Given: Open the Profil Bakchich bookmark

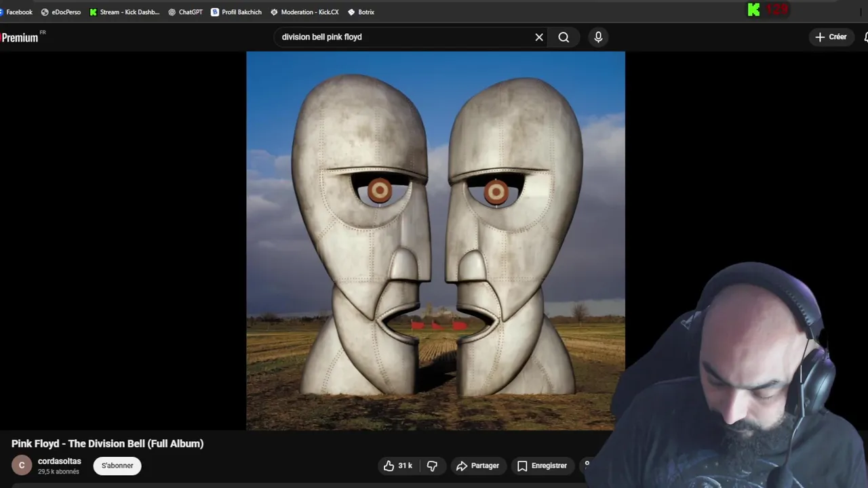Looking at the screenshot, I should click(x=236, y=12).
